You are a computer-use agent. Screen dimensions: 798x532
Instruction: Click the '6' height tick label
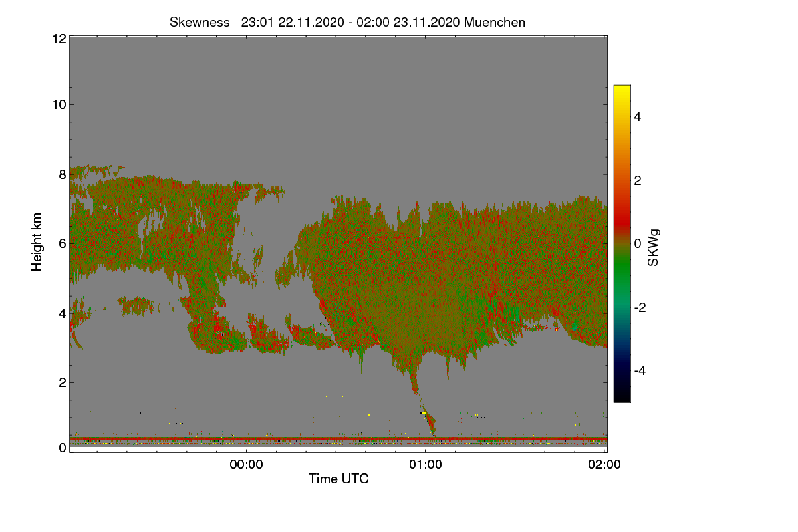63,243
